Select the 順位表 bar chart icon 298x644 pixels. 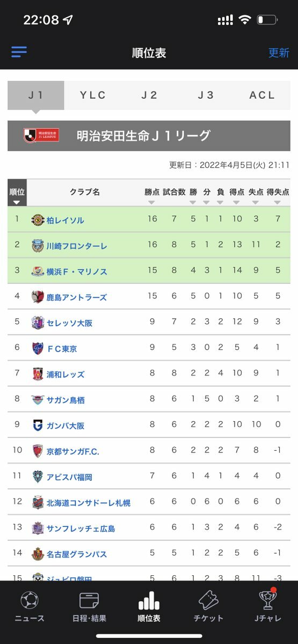pyautogui.click(x=149, y=601)
